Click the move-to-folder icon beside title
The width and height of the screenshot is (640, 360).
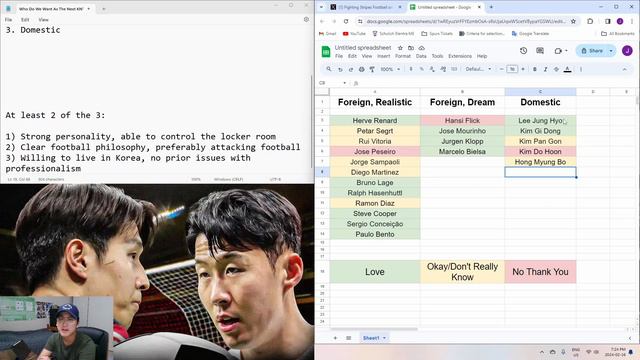pos(411,48)
